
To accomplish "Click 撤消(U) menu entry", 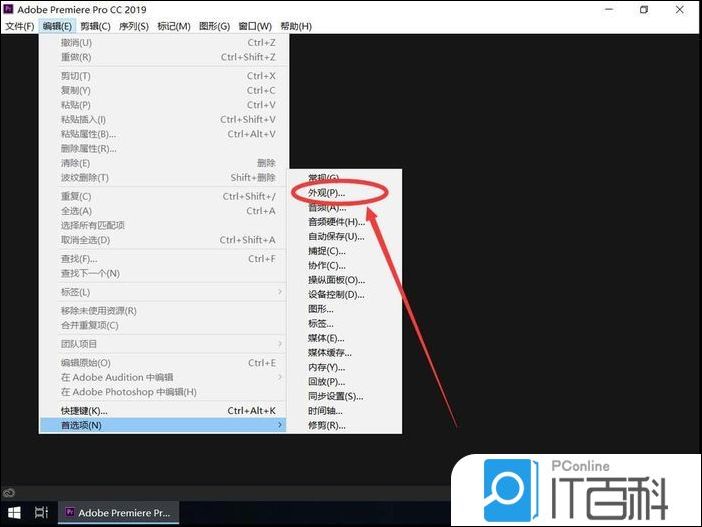I will point(163,43).
